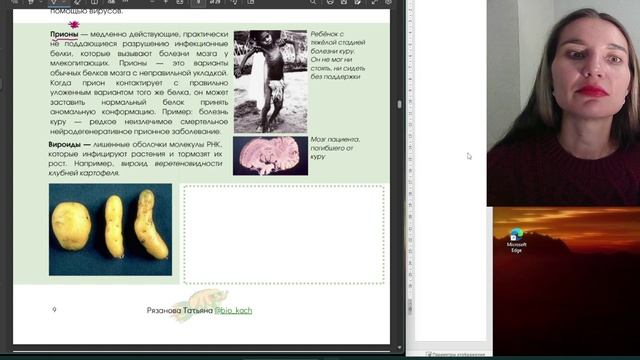Click the author name "Рязанова Татьяна"
Viewport: 640px width, 360px height.
(x=180, y=310)
